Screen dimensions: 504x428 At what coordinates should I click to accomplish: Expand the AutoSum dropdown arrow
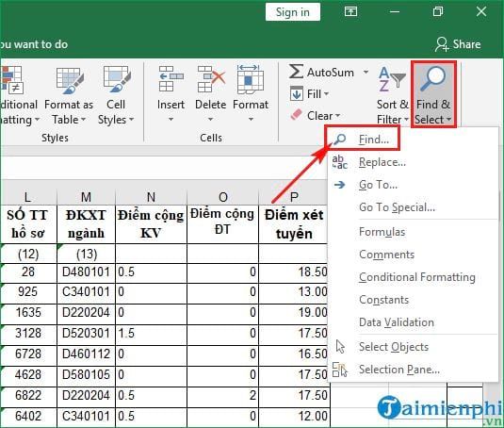click(x=366, y=72)
